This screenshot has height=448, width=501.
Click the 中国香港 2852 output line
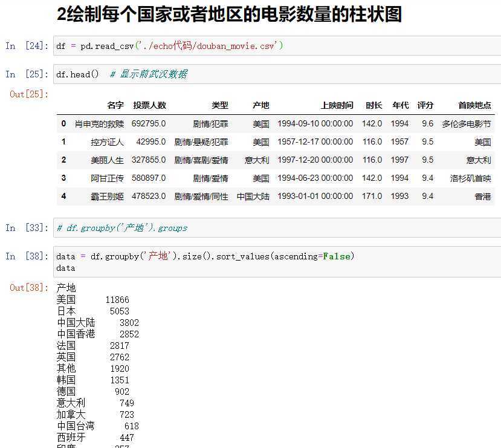coord(98,334)
